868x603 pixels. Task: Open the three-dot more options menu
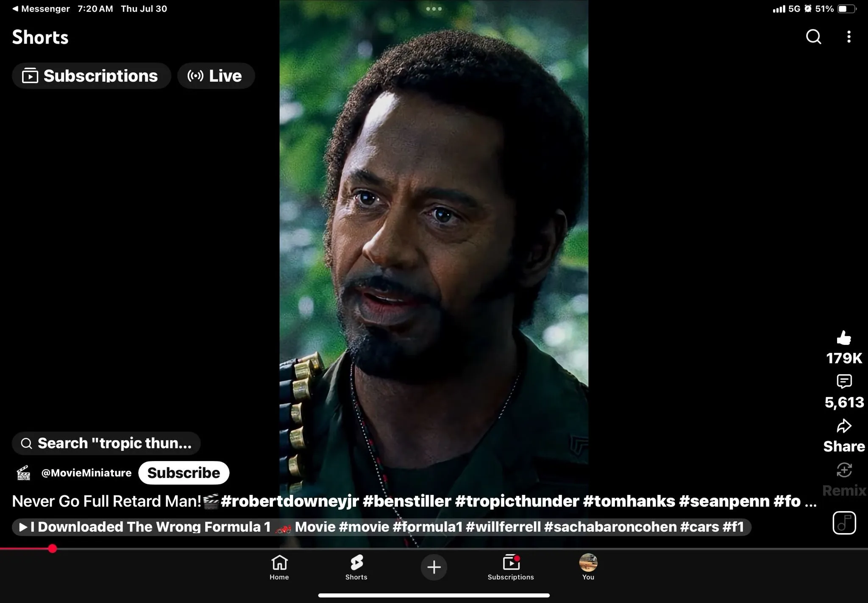click(x=849, y=37)
